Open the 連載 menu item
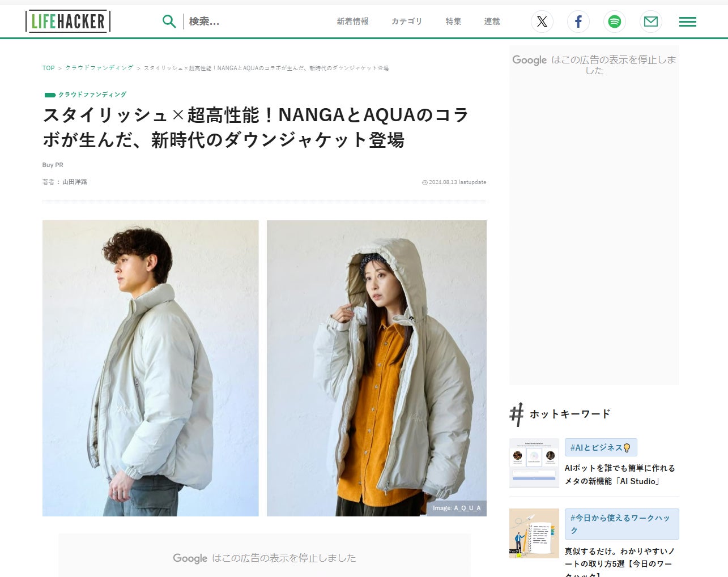 click(x=492, y=22)
